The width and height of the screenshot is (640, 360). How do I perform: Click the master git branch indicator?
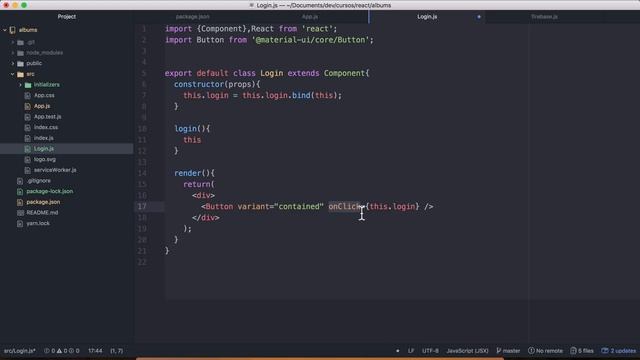508,351
